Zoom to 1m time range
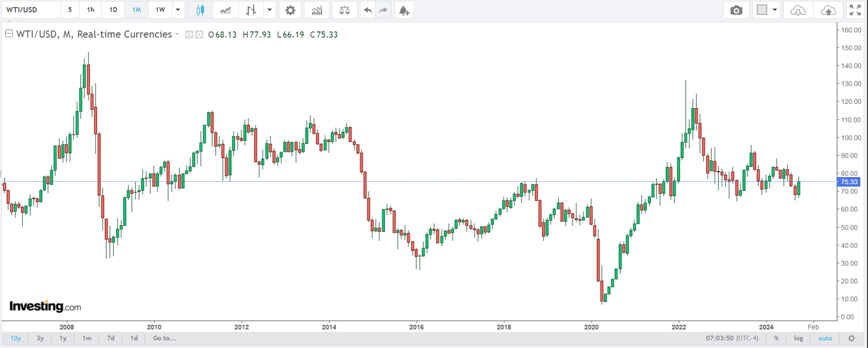The image size is (868, 348). (87, 338)
